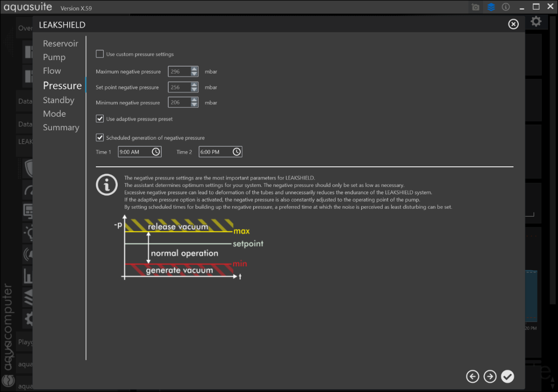Image resolution: width=558 pixels, height=392 pixels.
Task: Open the info icon in the title bar
Action: pyautogui.click(x=506, y=7)
